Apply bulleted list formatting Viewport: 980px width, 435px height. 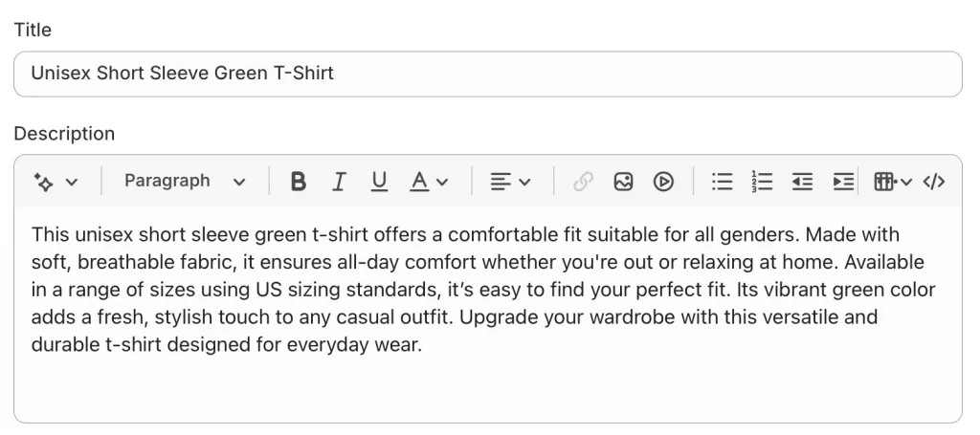click(x=722, y=182)
